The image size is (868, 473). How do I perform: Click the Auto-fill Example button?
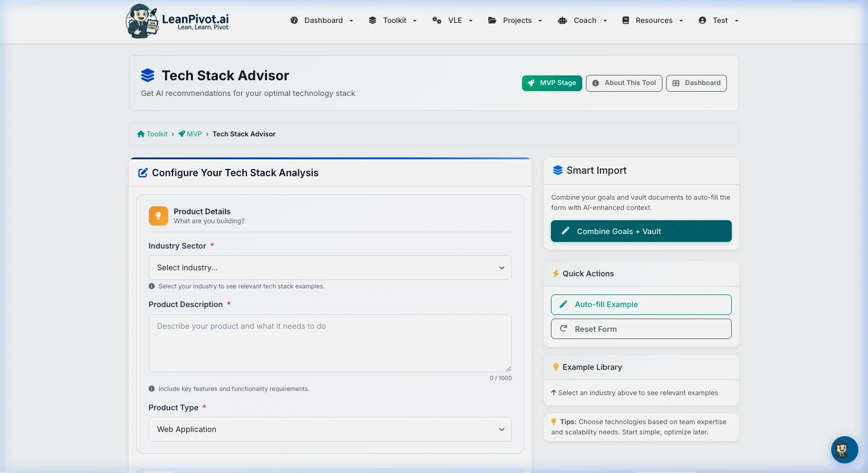tap(641, 305)
